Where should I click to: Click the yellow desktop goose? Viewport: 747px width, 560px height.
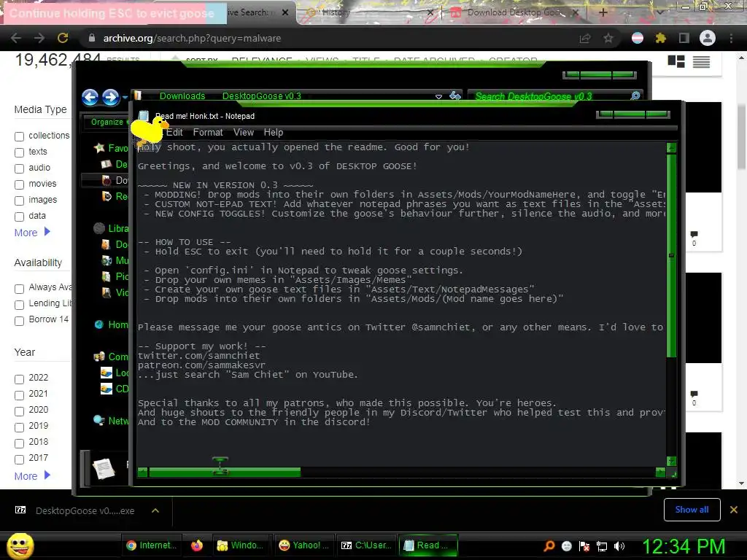pyautogui.click(x=149, y=131)
